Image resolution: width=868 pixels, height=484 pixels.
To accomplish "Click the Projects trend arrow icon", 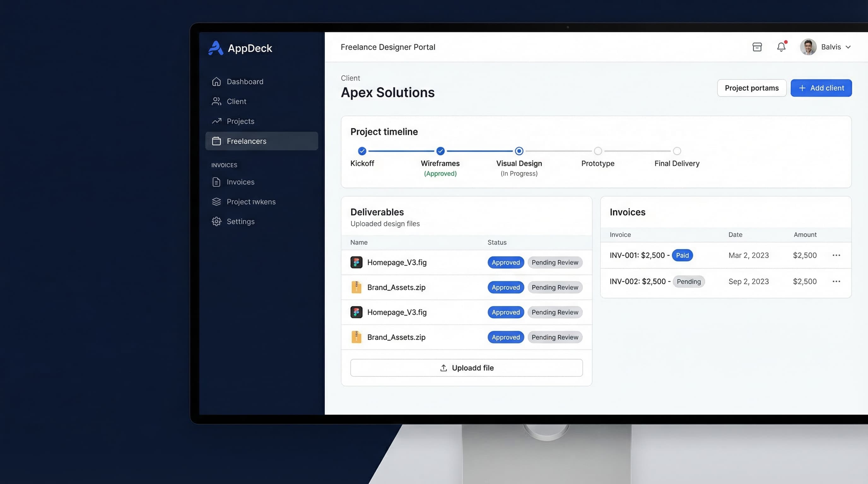I will [x=216, y=121].
